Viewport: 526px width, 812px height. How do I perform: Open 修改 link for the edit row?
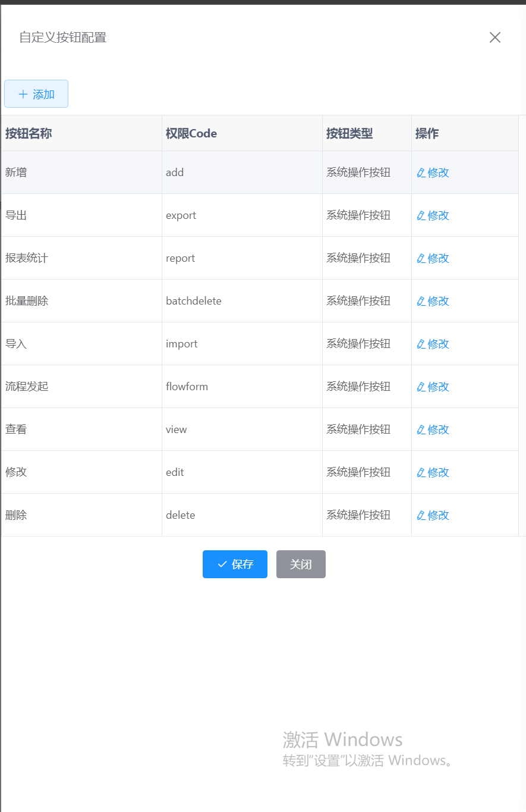[438, 472]
